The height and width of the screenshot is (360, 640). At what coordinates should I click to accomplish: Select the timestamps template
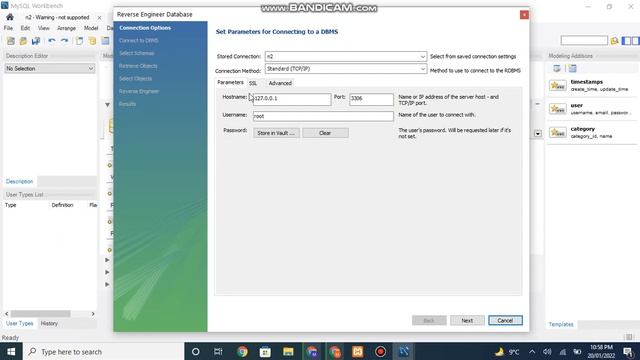coord(592,85)
